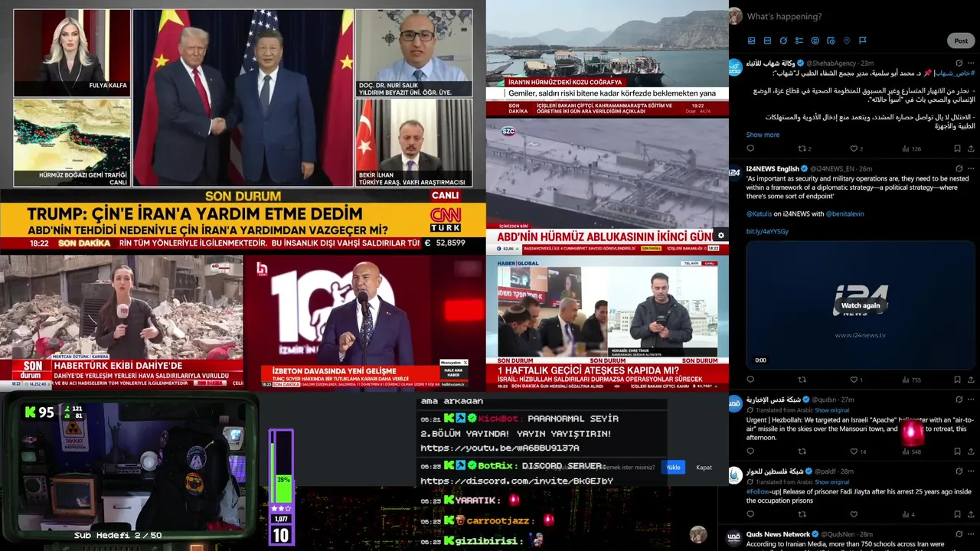Select the Halk TV İzbeton speech video tile
This screenshot has height=551, width=980.
point(364,322)
